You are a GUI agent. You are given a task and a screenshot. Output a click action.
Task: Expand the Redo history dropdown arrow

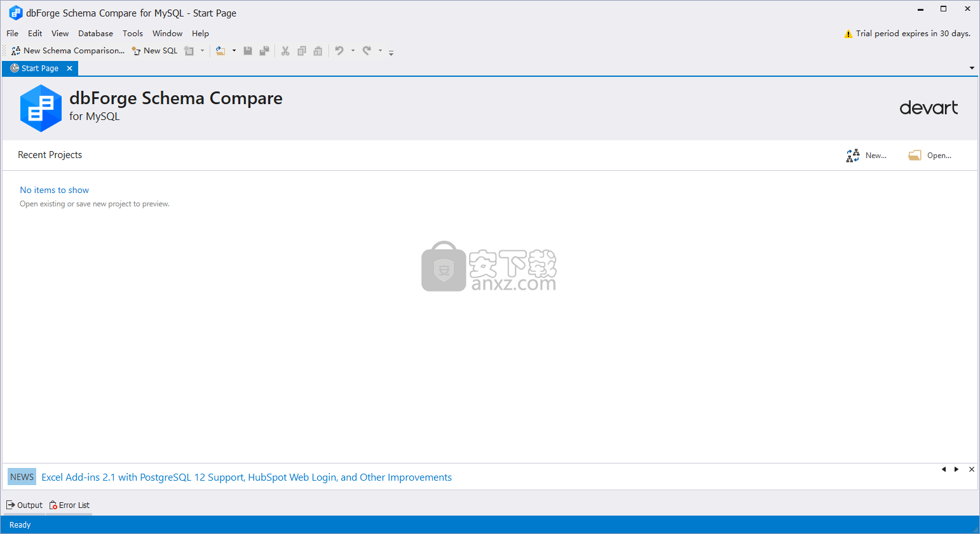pyautogui.click(x=380, y=51)
